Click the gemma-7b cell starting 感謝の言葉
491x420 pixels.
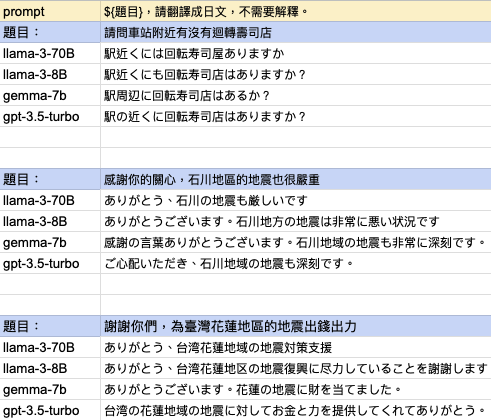point(296,242)
